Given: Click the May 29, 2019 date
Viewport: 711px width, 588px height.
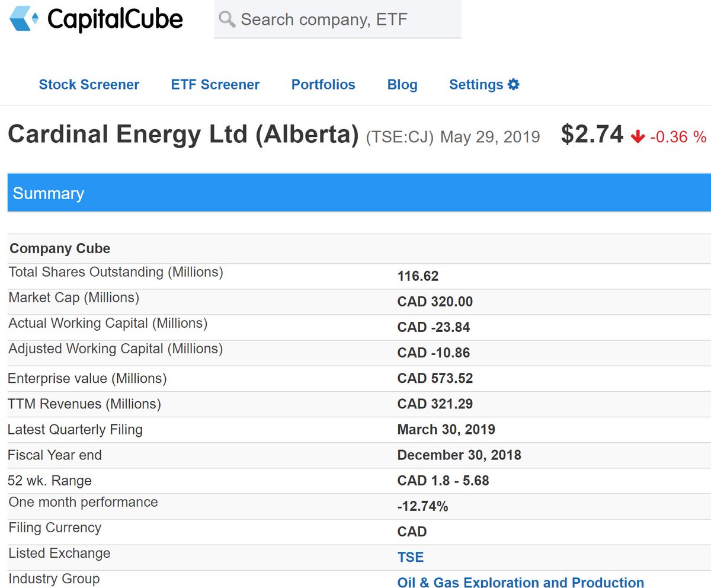Looking at the screenshot, I should (490, 138).
